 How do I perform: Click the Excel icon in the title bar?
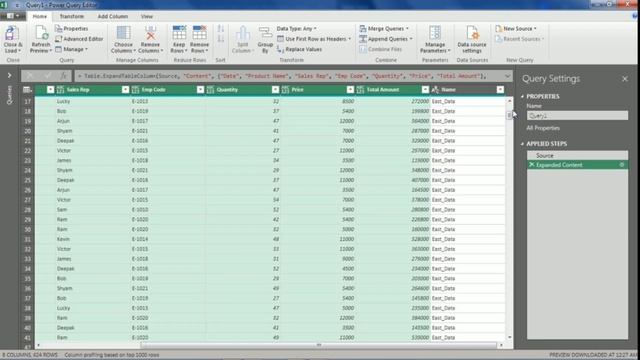pos(4,5)
